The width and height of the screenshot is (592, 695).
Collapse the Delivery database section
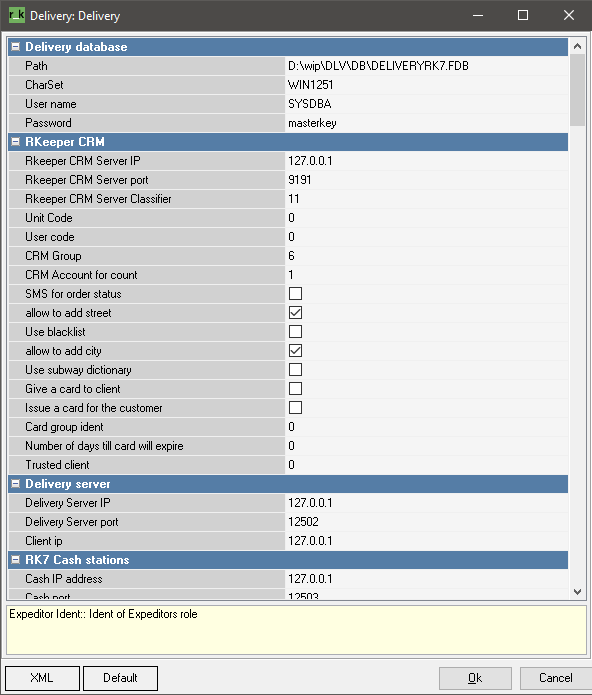(x=16, y=47)
